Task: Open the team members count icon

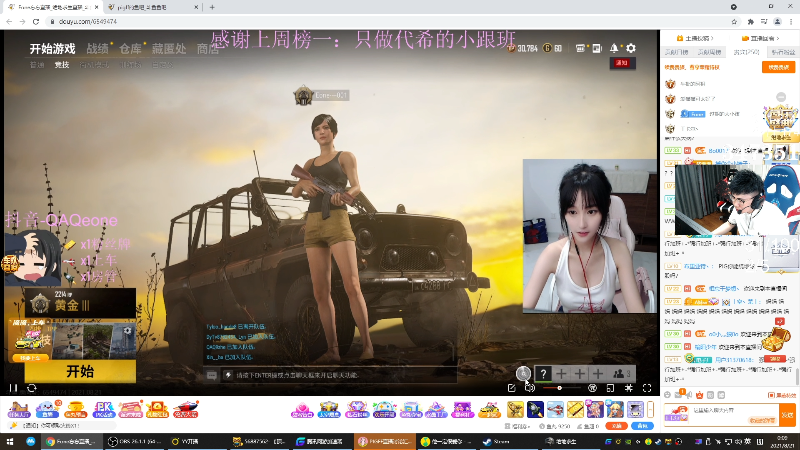Action: [621, 374]
